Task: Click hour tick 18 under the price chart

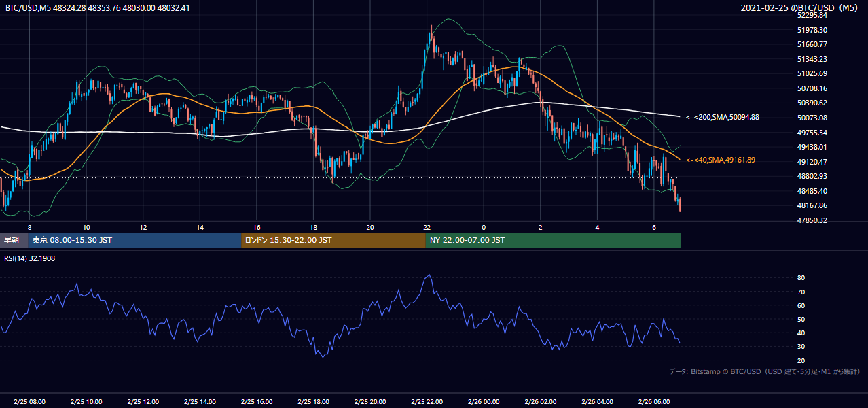Action: (313, 226)
